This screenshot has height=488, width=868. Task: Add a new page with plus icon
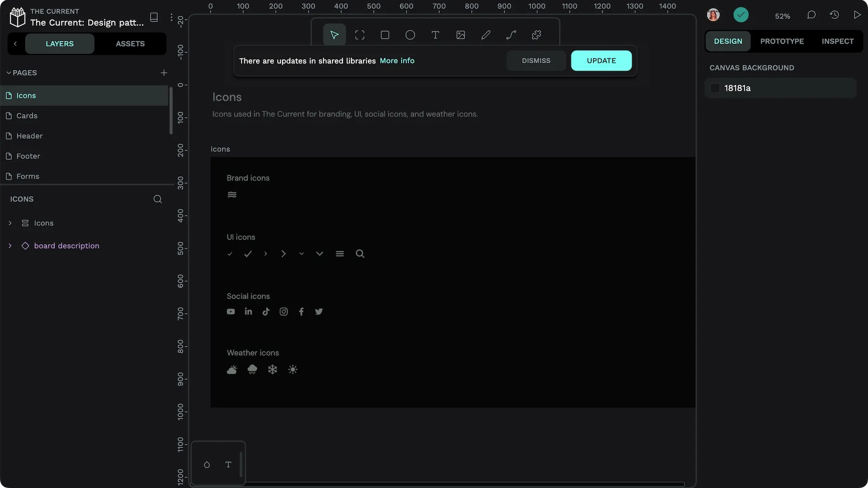pyautogui.click(x=164, y=72)
